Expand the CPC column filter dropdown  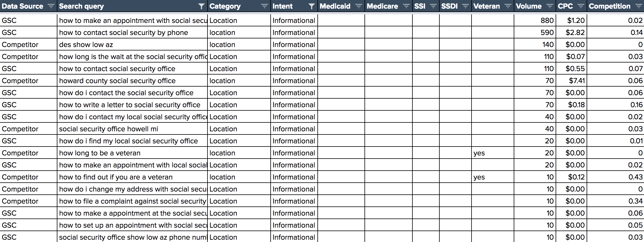coord(581,6)
